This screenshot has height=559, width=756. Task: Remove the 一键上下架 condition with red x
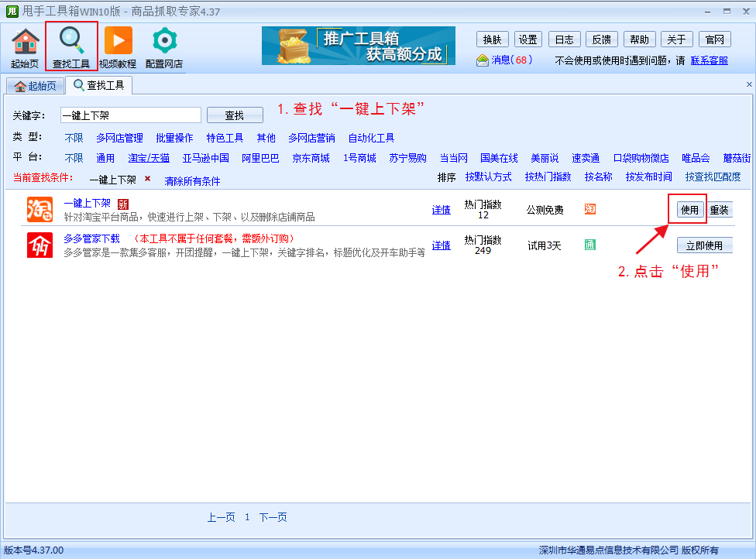(147, 179)
